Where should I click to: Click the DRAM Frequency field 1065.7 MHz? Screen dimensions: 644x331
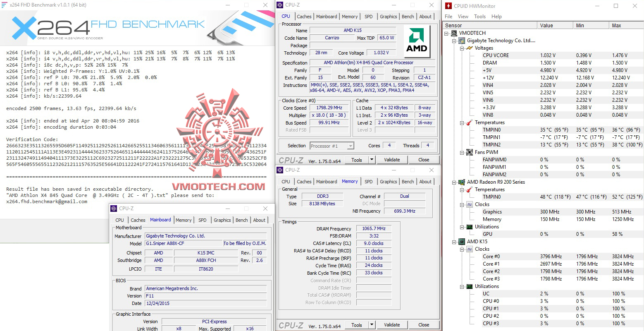pos(374,228)
